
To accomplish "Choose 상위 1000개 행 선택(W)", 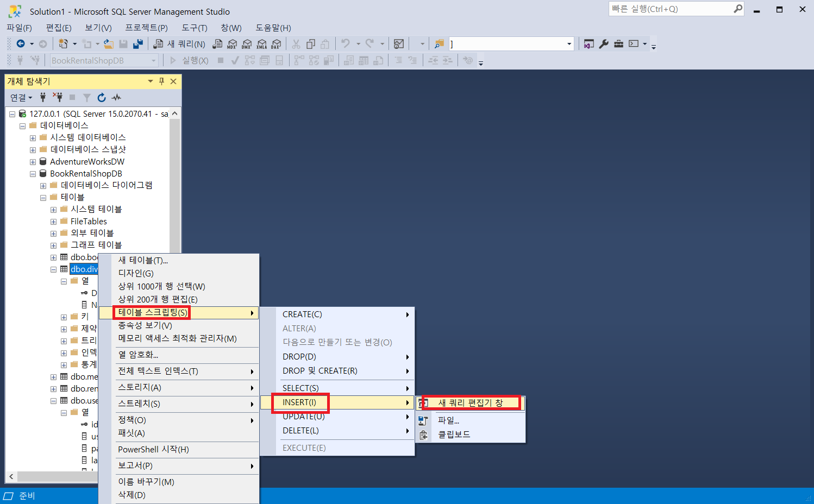I will coord(179,286).
